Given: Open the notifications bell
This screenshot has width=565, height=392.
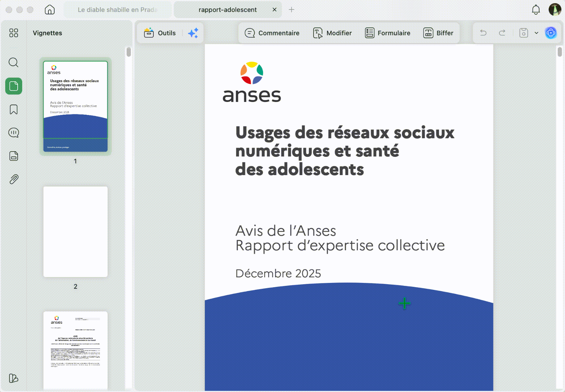Looking at the screenshot, I should tap(536, 9).
